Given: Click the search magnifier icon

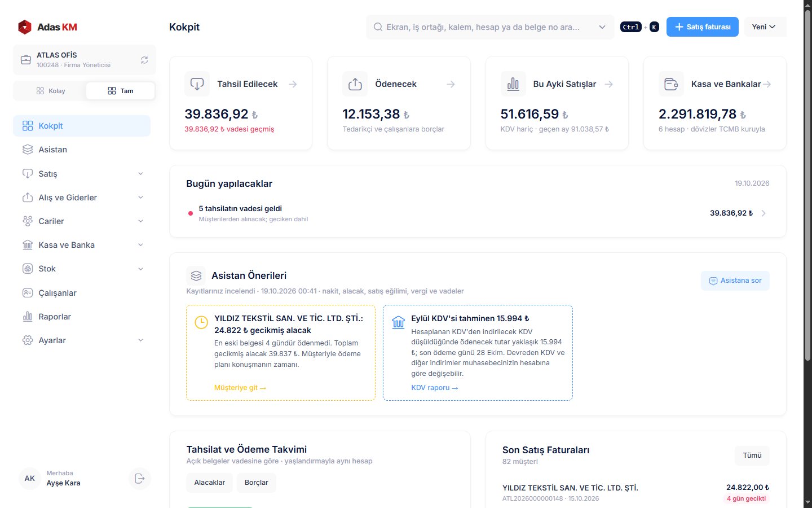Looking at the screenshot, I should 378,27.
